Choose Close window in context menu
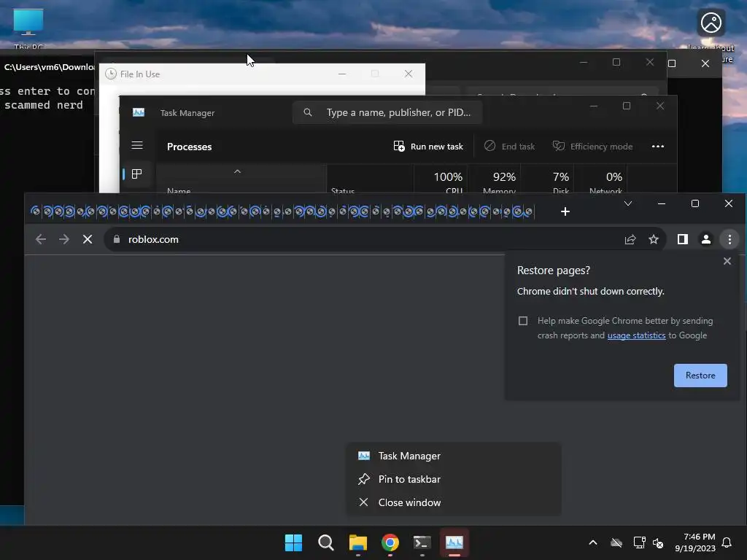747x560 pixels. point(453,503)
